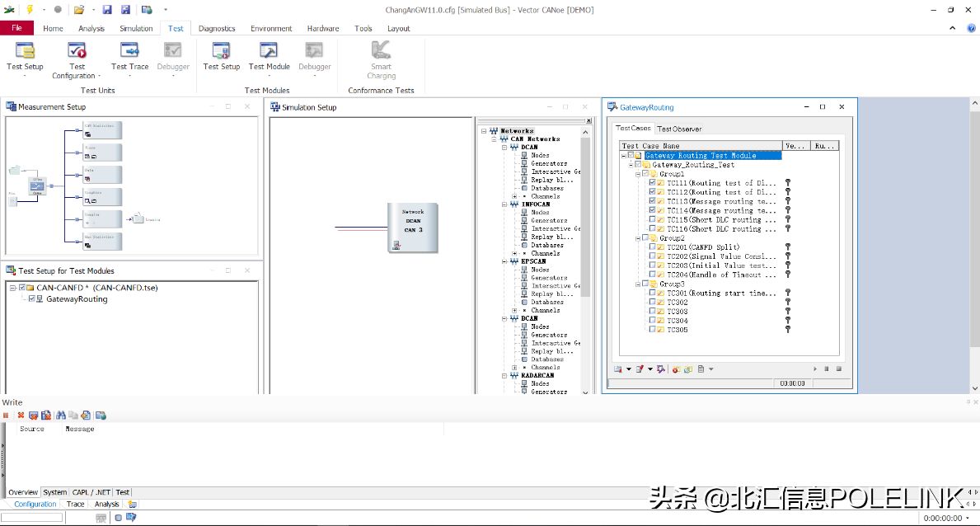Click the globe icon in Write toolbar
This screenshot has width=980, height=526.
[x=101, y=416]
